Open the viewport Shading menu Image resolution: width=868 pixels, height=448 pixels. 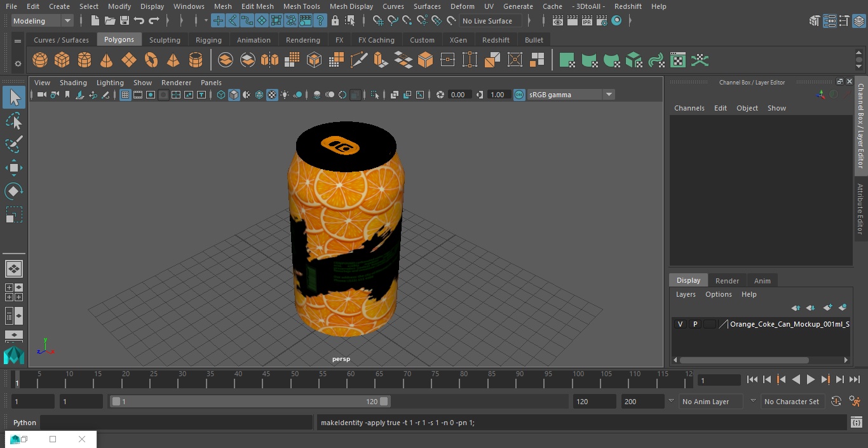[x=73, y=83]
